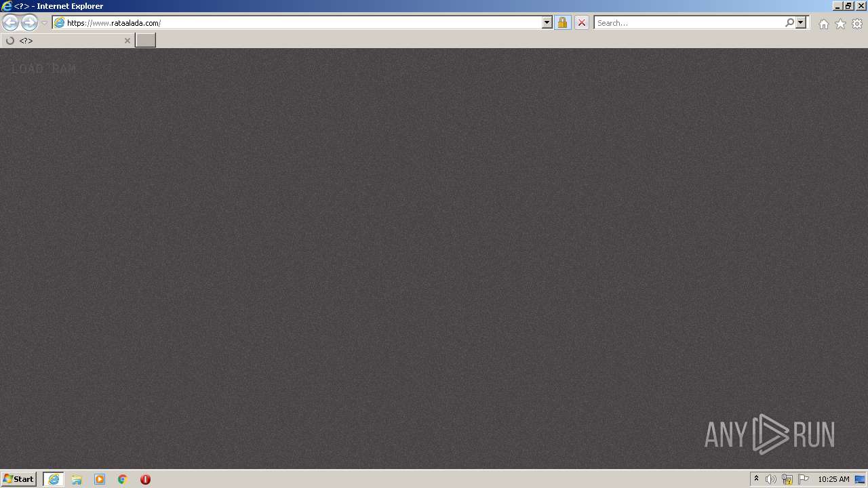
Task: Stop loading the page with X button
Action: [x=581, y=22]
